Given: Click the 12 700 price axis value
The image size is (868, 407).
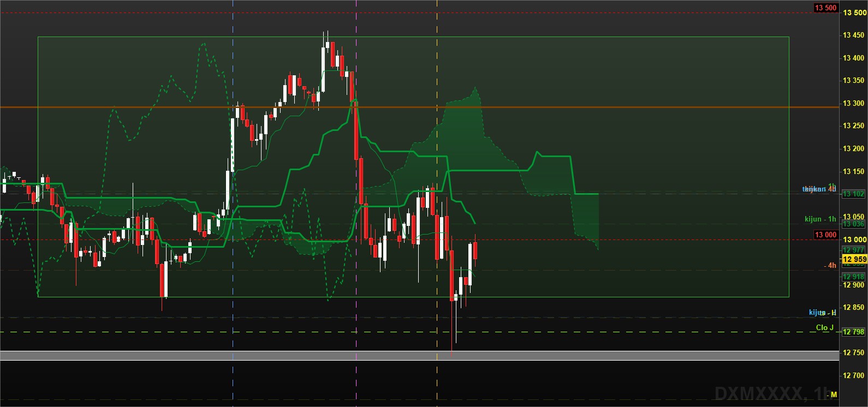Looking at the screenshot, I should (853, 375).
